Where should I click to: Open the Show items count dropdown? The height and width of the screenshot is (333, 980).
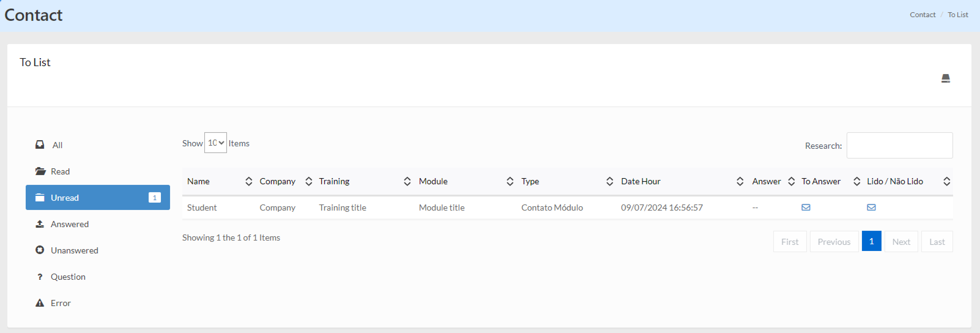click(215, 143)
